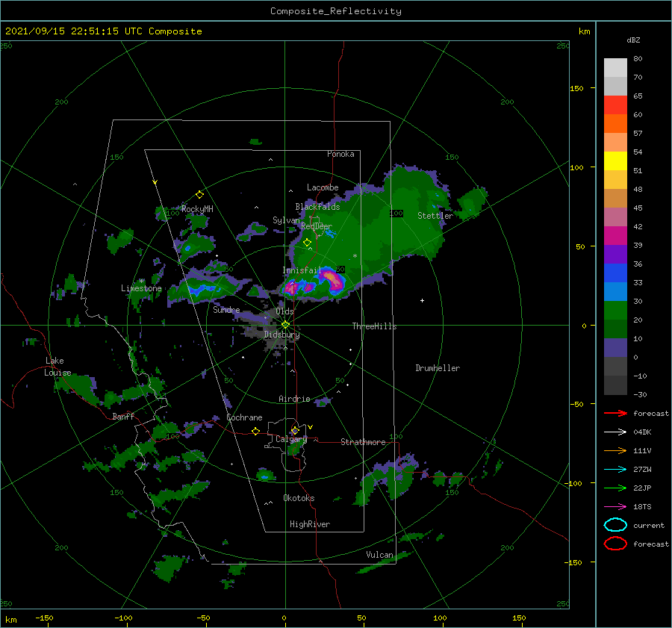Select the blue 33–36 dBZ color swatch
Viewport: 672px width, 628px height.
coord(615,273)
